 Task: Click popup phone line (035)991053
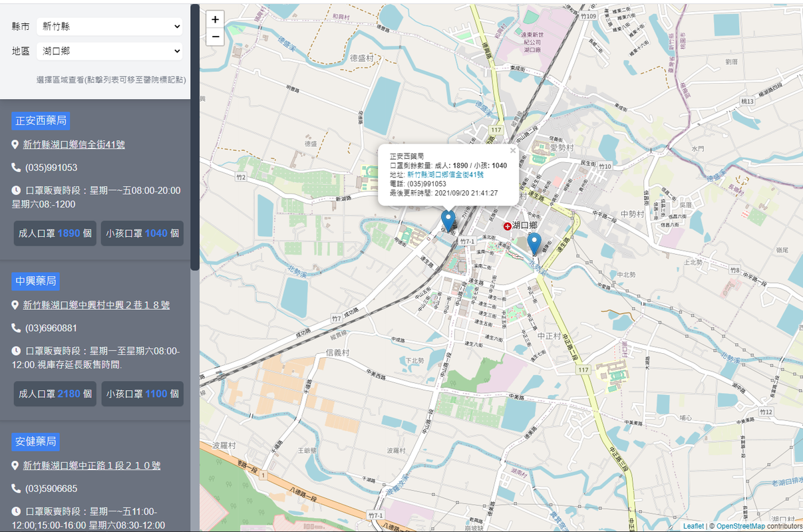tap(418, 184)
